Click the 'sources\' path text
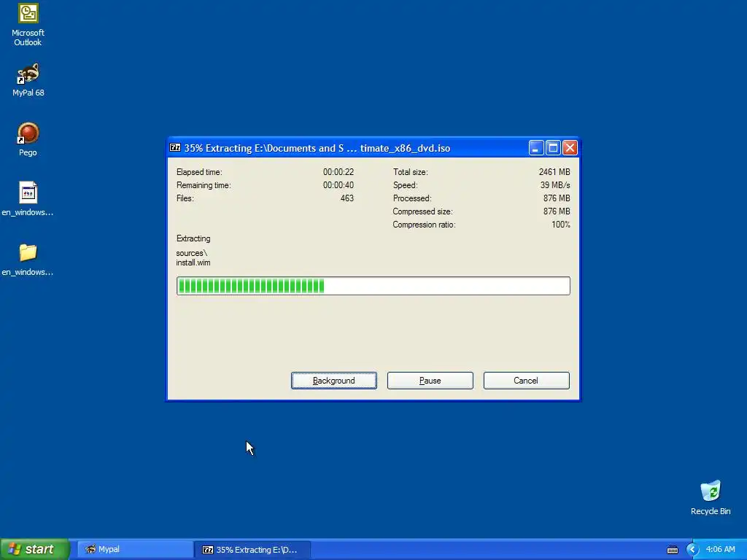747x560 pixels. point(192,253)
